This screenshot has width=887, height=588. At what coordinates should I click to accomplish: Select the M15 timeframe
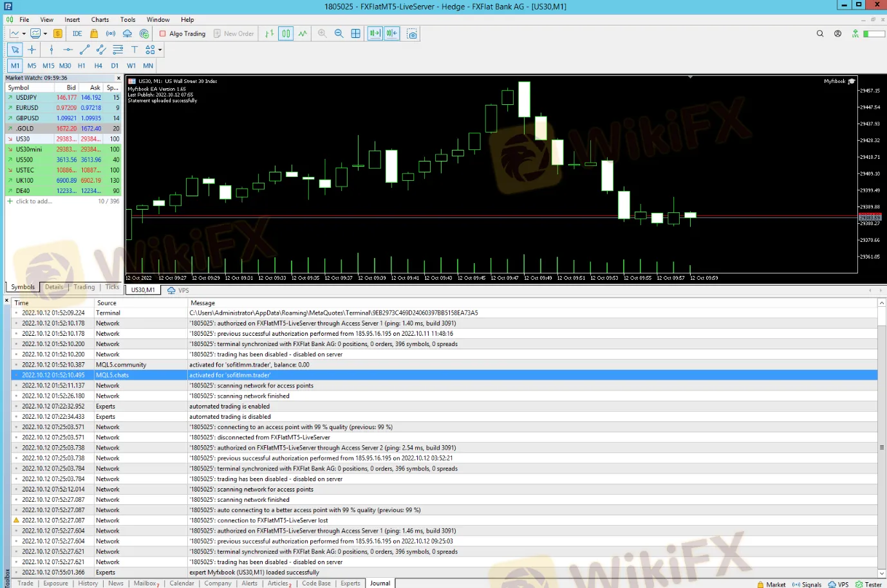(x=48, y=66)
